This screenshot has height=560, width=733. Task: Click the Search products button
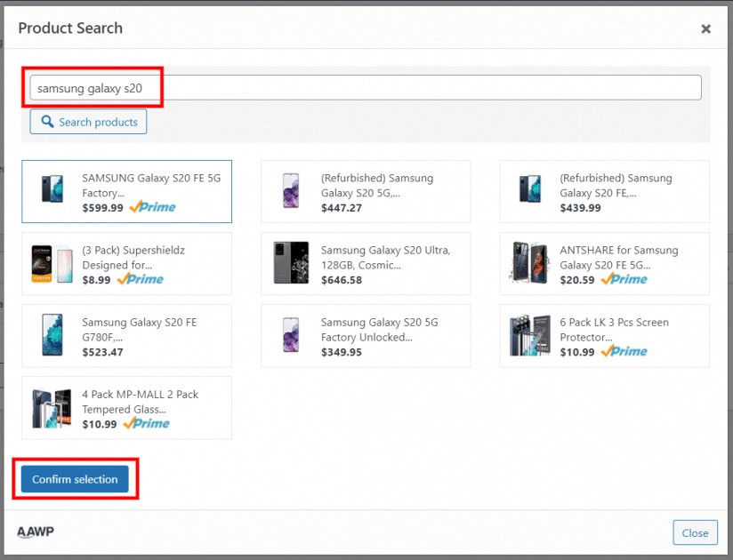[88, 122]
